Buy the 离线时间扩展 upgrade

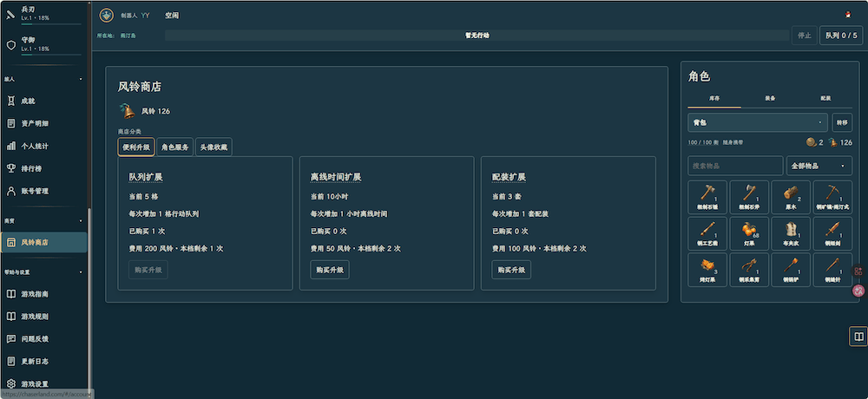click(x=330, y=270)
